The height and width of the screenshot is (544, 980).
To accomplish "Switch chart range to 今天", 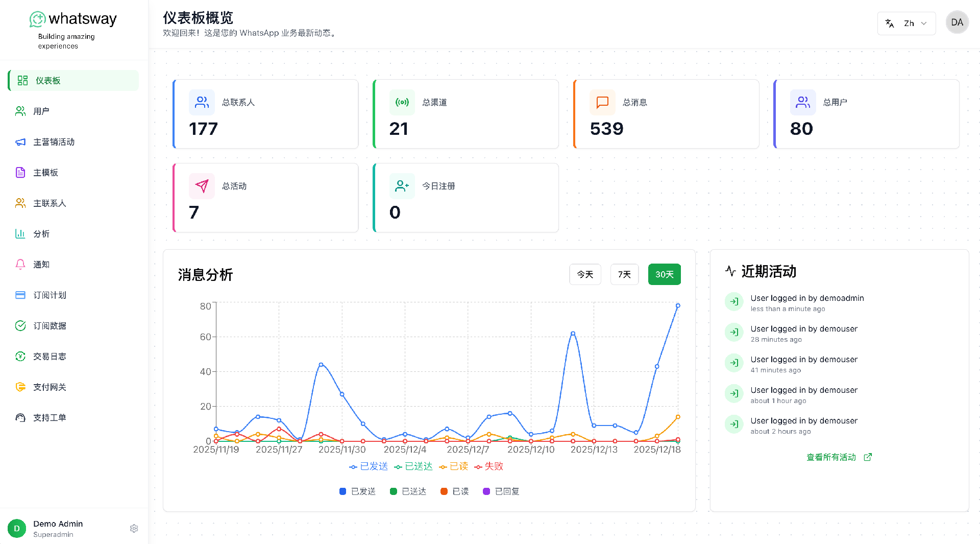I will (585, 274).
